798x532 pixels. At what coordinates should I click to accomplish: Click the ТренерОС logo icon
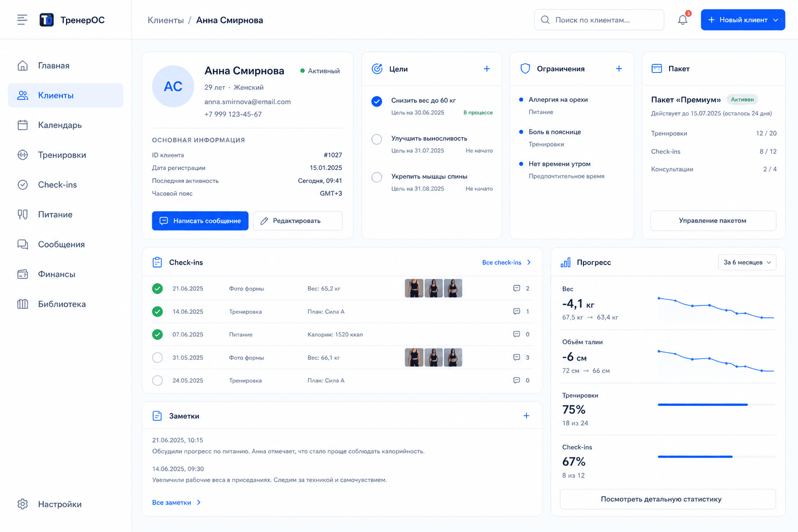[47, 20]
